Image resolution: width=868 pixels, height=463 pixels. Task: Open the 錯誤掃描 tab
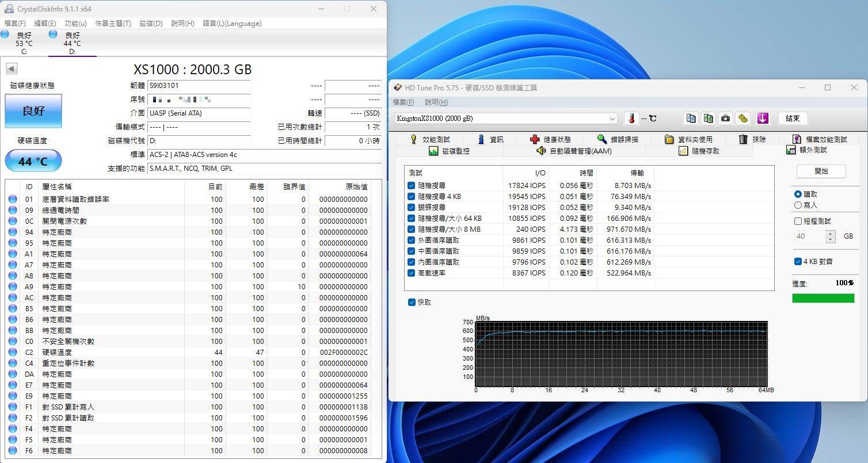click(x=618, y=139)
